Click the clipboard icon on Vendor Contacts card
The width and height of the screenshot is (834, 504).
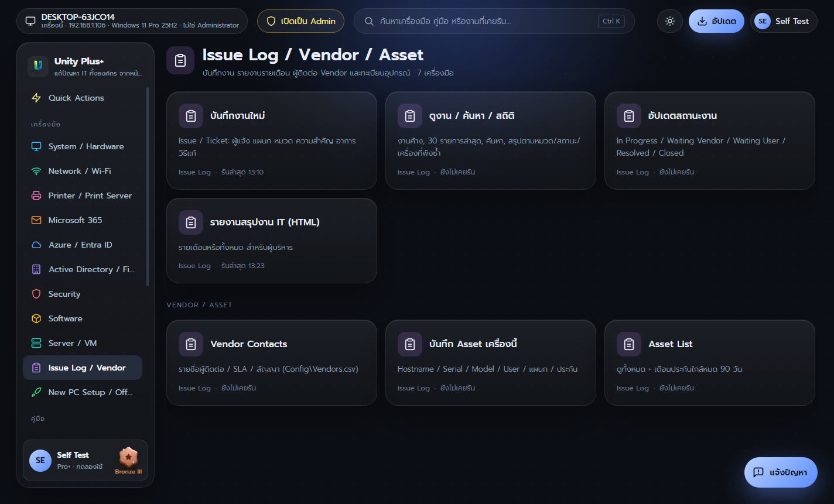(190, 344)
